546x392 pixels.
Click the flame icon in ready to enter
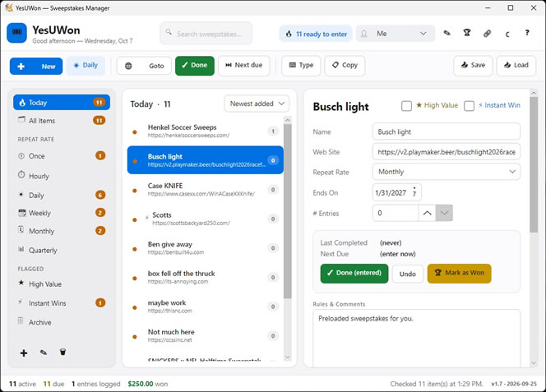pyautogui.click(x=289, y=34)
